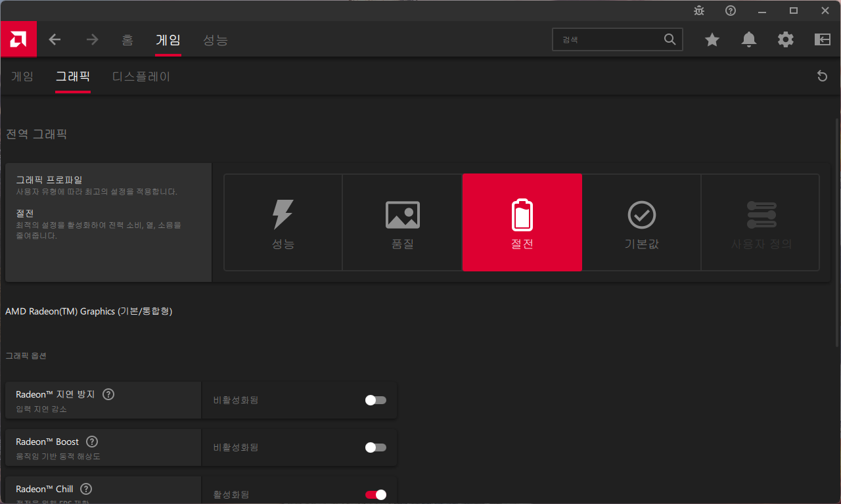The height and width of the screenshot is (504, 841).
Task: Switch to the 그래픽 sub-tab
Action: tap(73, 76)
